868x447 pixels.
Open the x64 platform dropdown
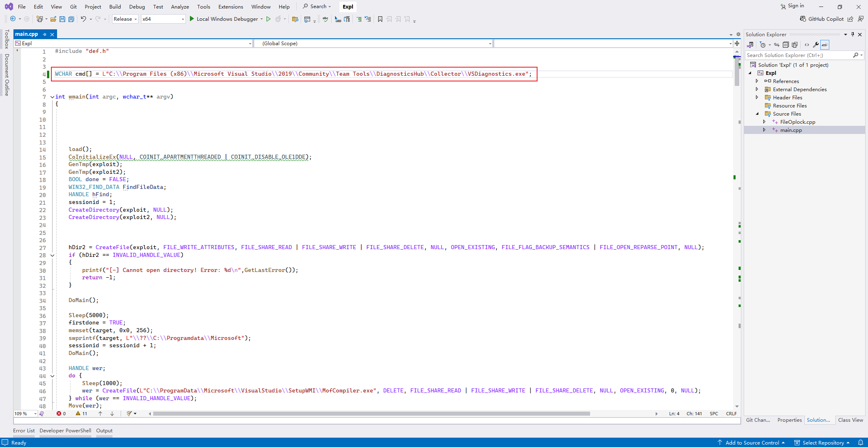click(163, 19)
